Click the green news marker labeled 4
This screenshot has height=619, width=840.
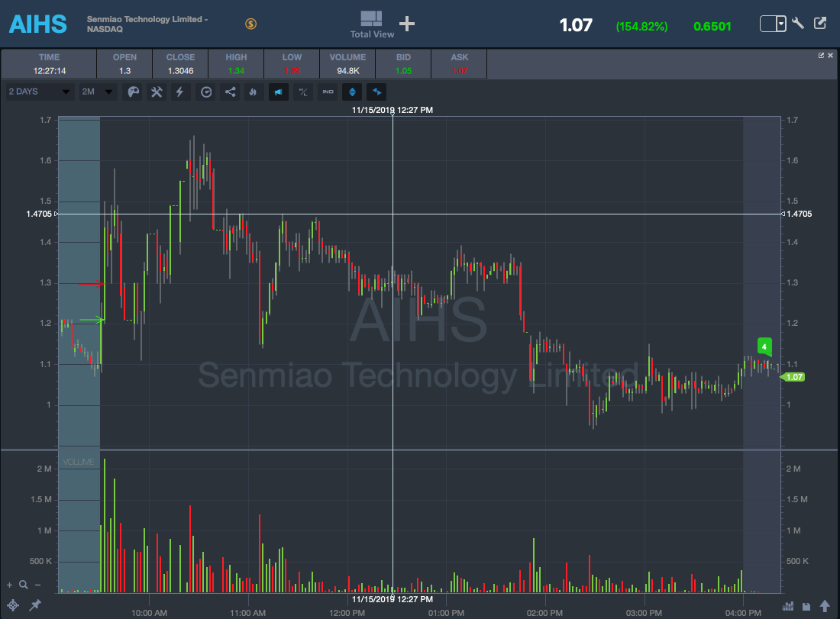click(764, 347)
